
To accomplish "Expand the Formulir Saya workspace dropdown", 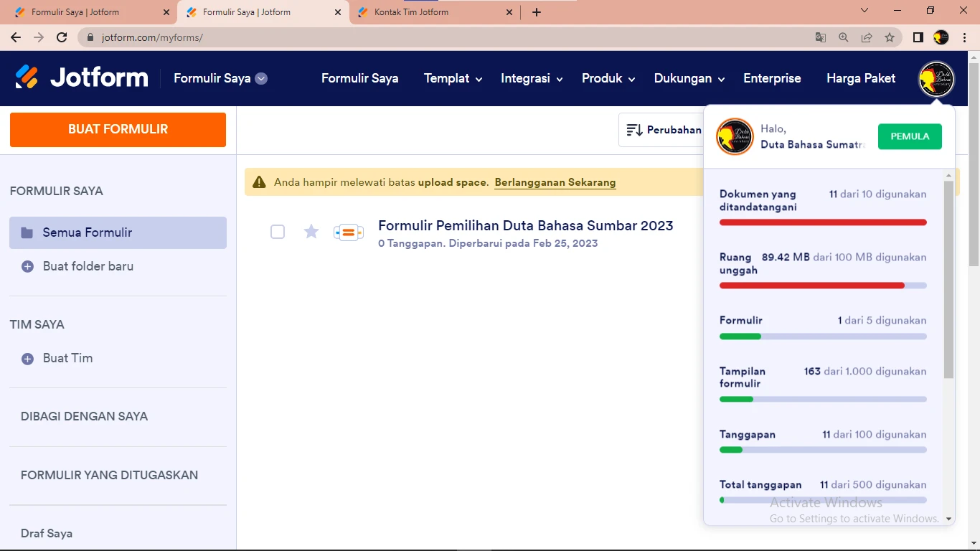I will click(261, 79).
